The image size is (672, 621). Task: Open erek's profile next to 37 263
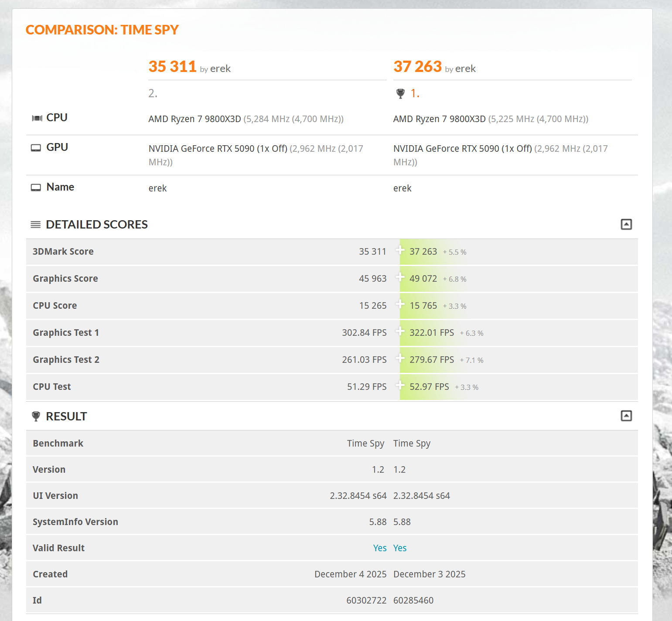point(465,68)
